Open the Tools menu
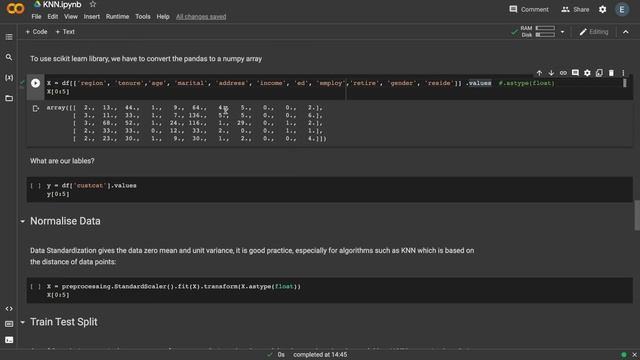 [x=143, y=17]
